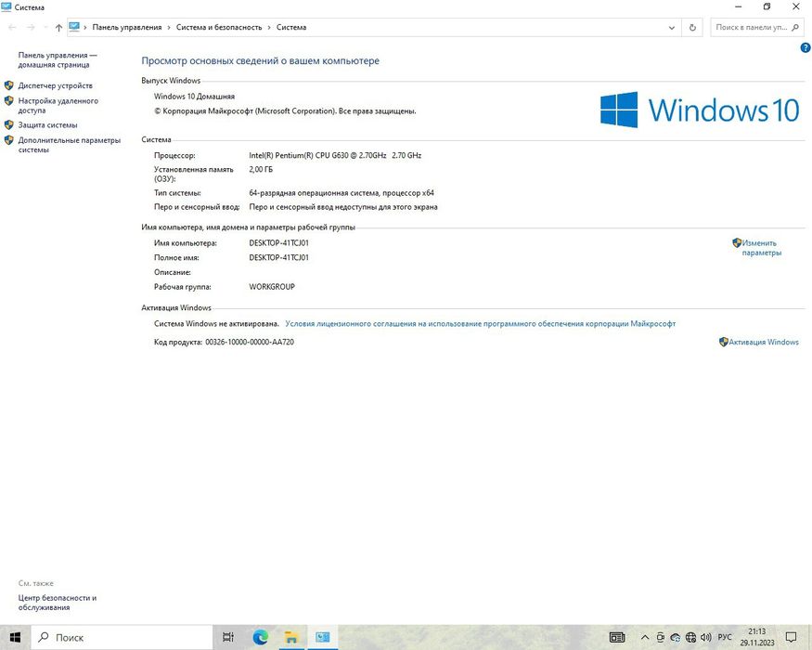Open File Explorer from the taskbar
Image resolution: width=812 pixels, height=650 pixels.
(x=291, y=637)
